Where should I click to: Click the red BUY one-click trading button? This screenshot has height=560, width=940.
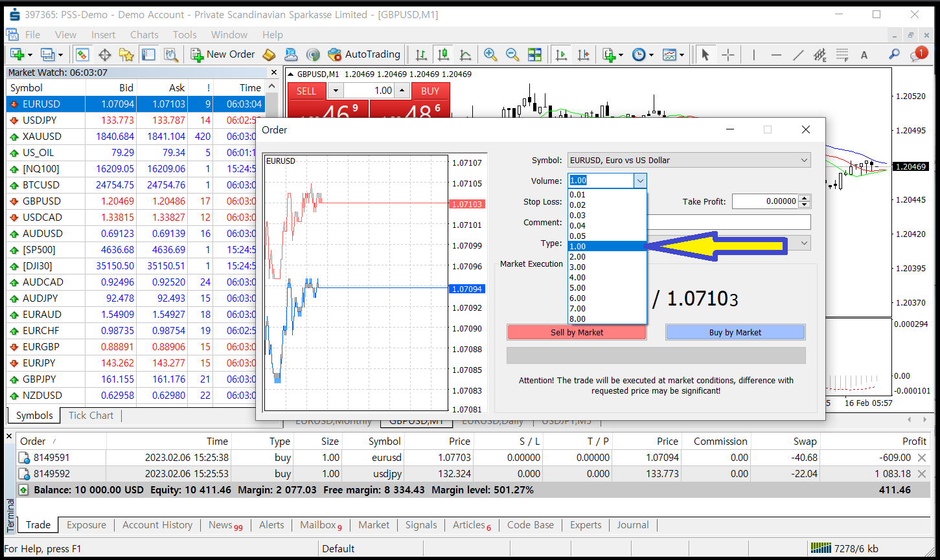[x=430, y=91]
